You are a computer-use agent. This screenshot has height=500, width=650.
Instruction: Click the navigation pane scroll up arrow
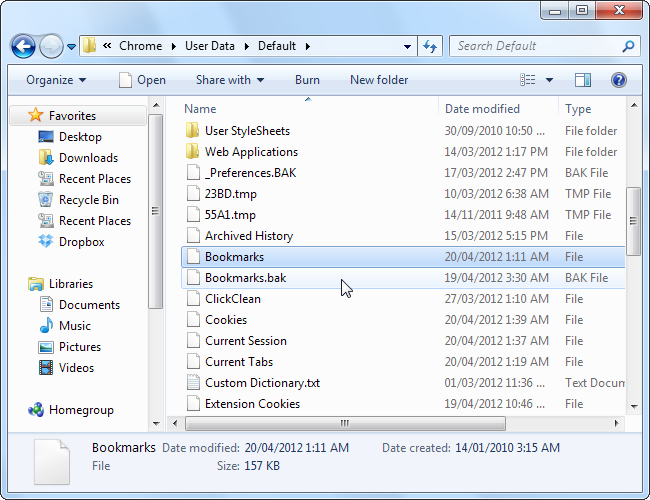click(156, 105)
